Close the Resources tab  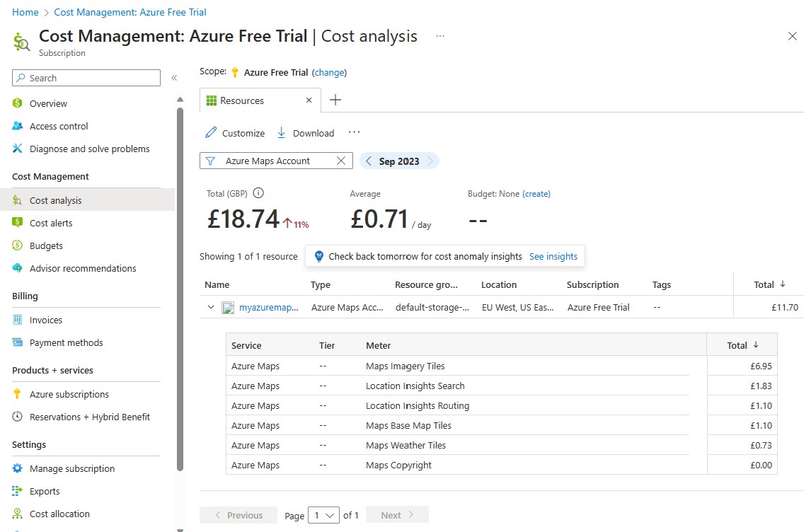click(x=309, y=100)
